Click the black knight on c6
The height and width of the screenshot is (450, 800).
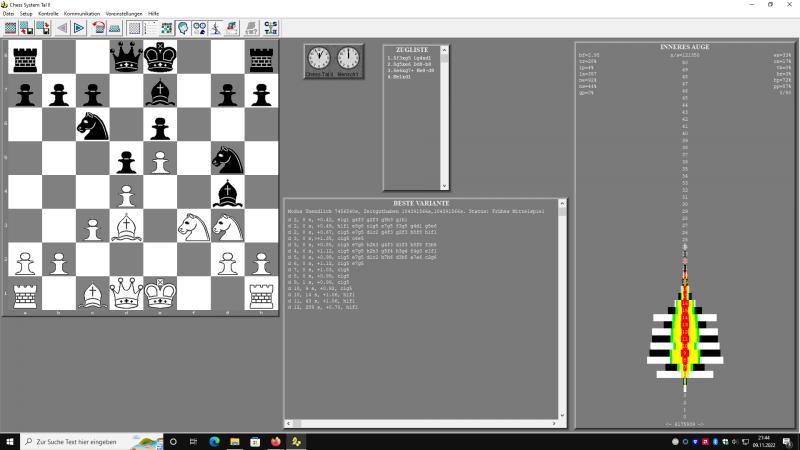92,124
